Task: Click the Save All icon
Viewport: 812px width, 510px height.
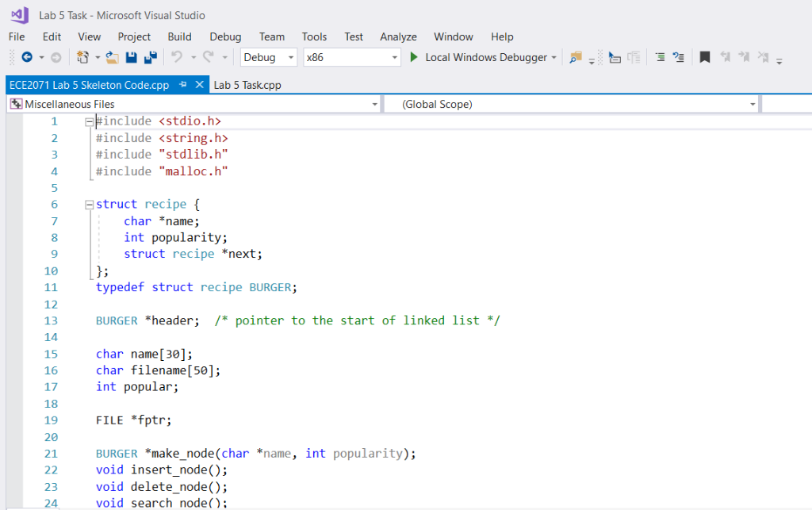Action: click(151, 57)
